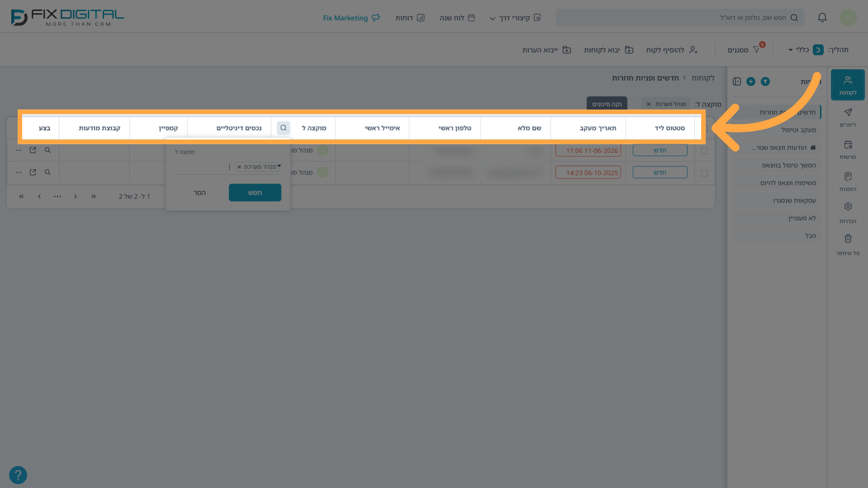This screenshot has height=488, width=868.
Task: Click the top search field for name or phone
Action: (x=680, y=18)
